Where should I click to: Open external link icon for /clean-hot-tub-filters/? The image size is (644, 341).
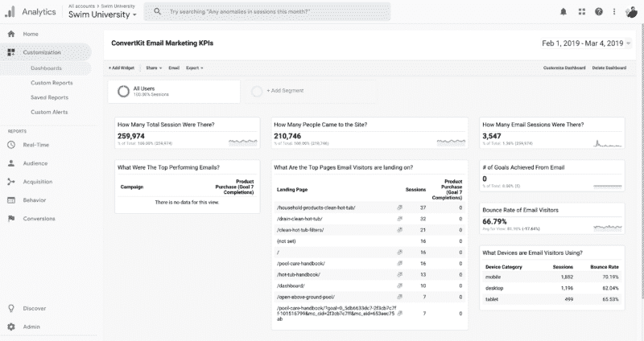(x=399, y=230)
